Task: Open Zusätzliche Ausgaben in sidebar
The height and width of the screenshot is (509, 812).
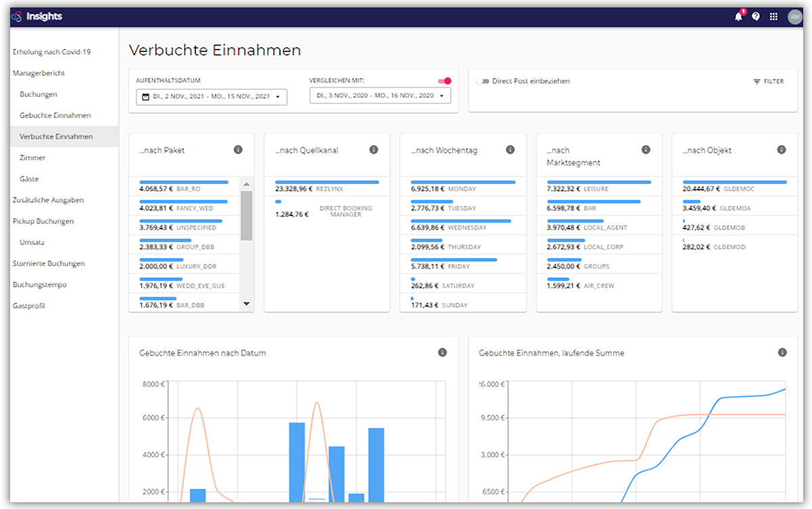Action: 47,200
